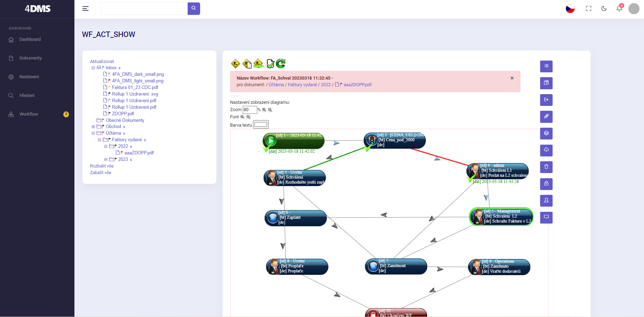Expand the 2023 folder node
Viewport: 644px width, 317px height.
(x=106, y=160)
